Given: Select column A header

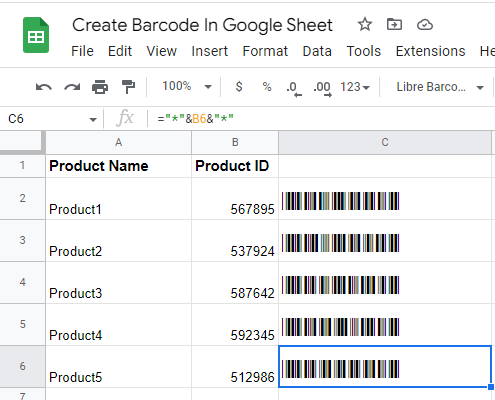Looking at the screenshot, I should (x=118, y=142).
